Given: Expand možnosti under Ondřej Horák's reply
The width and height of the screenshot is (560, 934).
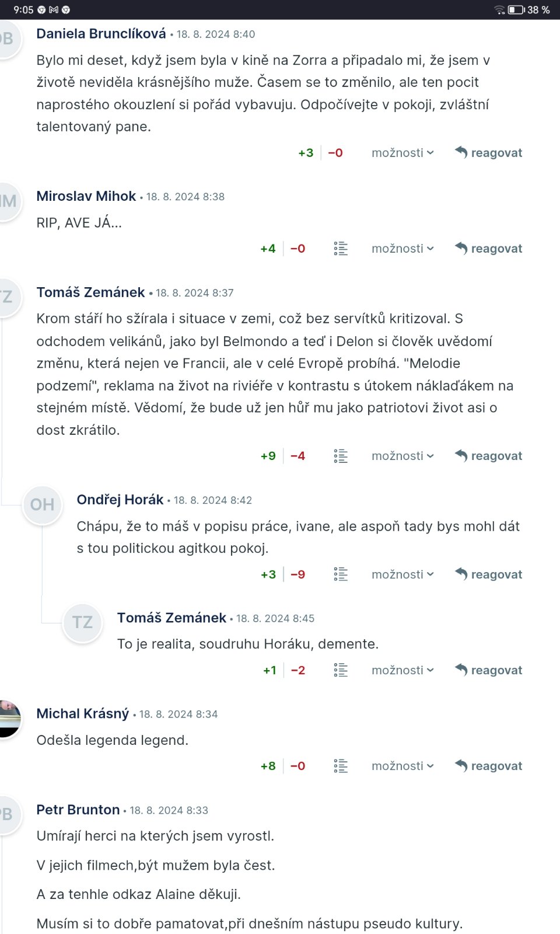Looking at the screenshot, I should (402, 574).
